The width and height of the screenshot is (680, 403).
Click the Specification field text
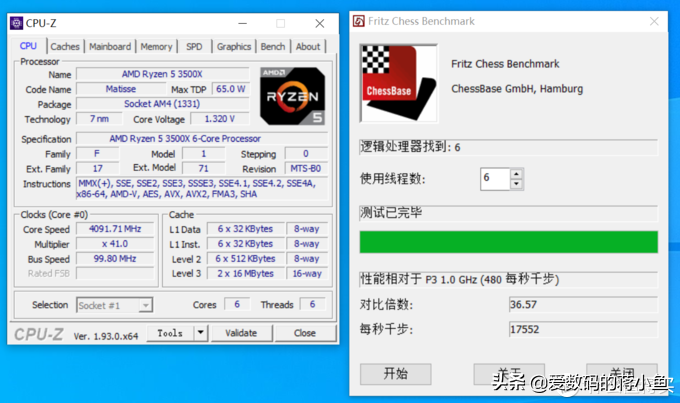202,139
